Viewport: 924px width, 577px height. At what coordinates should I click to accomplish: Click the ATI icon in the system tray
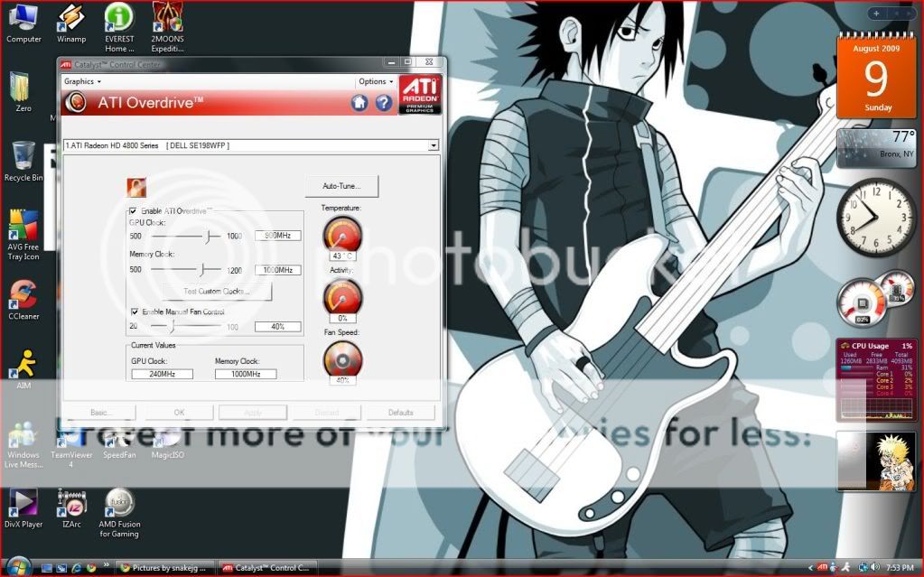(822, 568)
